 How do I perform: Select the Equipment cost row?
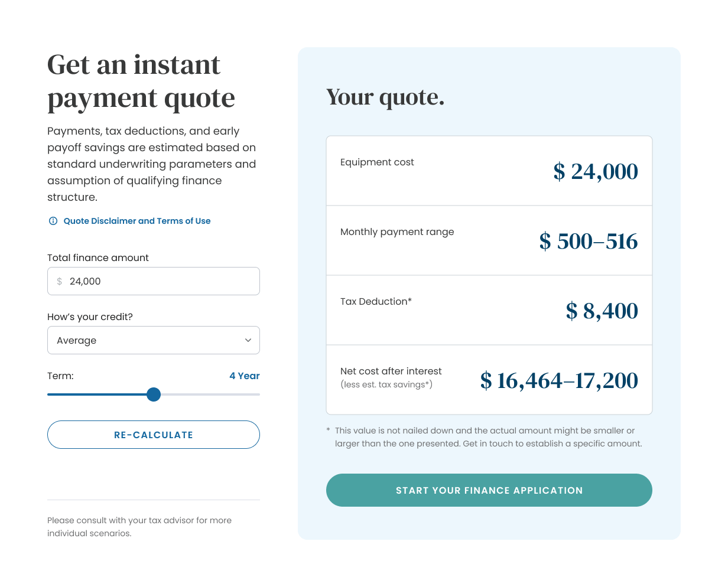[x=489, y=171]
